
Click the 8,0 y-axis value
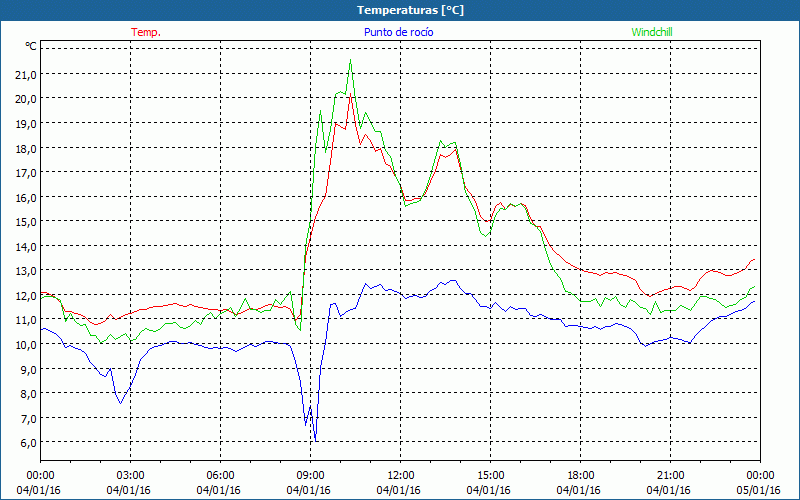coord(29,393)
